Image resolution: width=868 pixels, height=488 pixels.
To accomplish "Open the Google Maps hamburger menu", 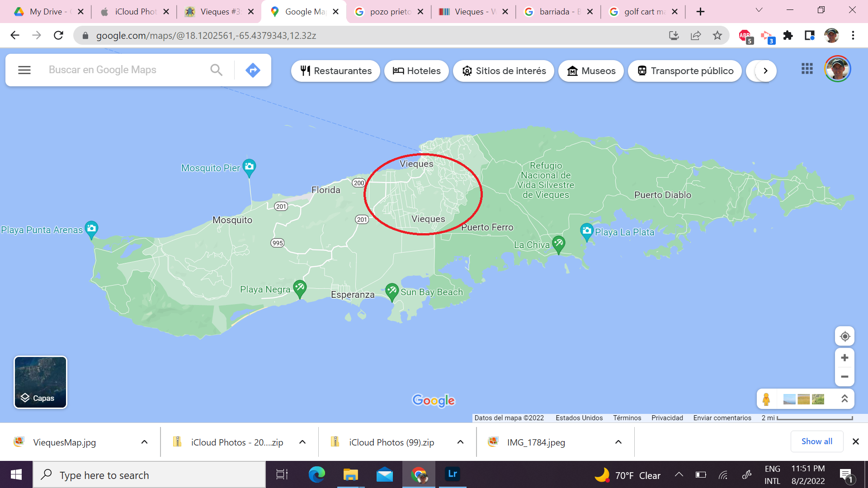I will [x=24, y=70].
